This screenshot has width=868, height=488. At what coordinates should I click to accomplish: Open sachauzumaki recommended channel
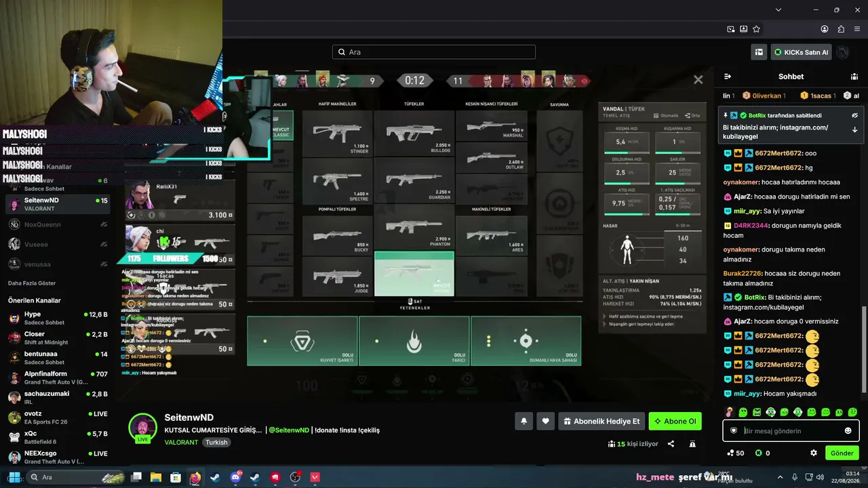(x=57, y=397)
